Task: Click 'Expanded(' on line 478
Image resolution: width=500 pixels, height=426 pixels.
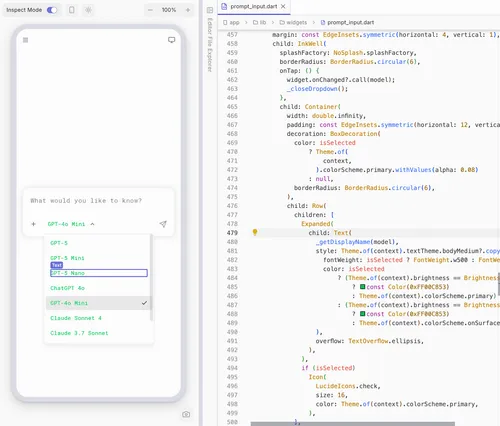Action: 317,224
